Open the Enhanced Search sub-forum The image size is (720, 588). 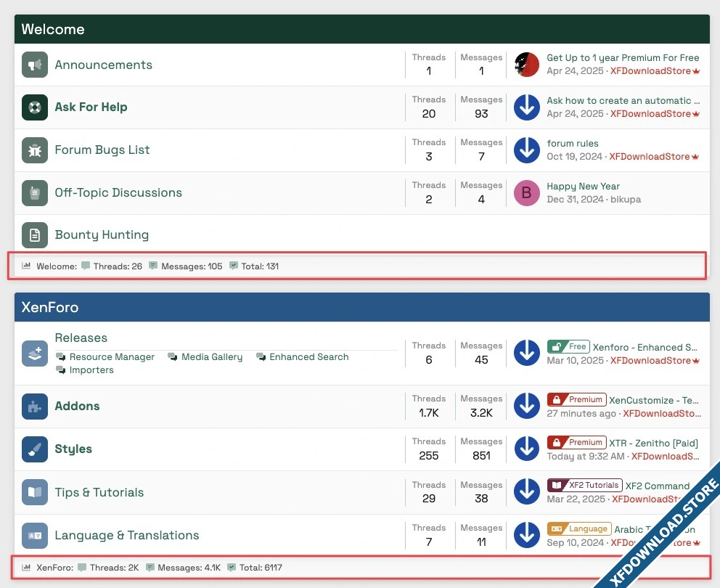point(309,357)
